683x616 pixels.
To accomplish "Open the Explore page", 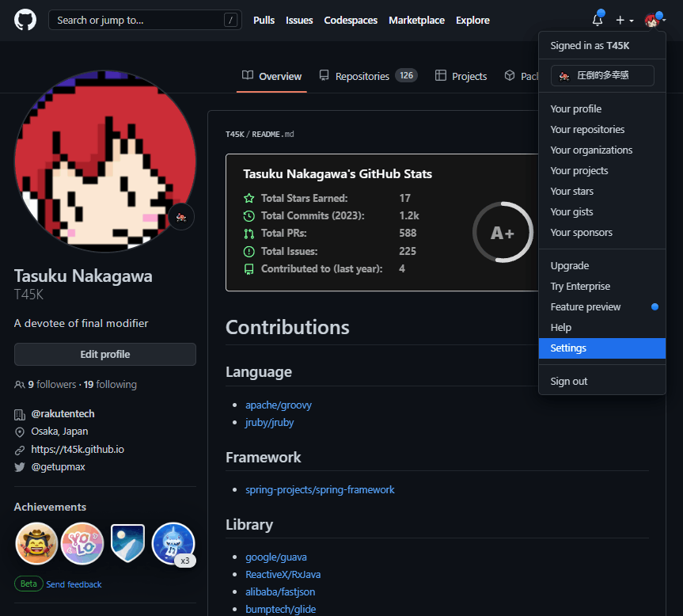I will coord(472,20).
